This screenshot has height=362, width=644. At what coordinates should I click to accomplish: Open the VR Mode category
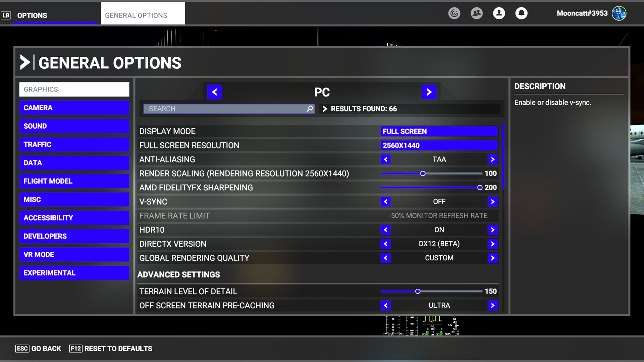tap(74, 254)
